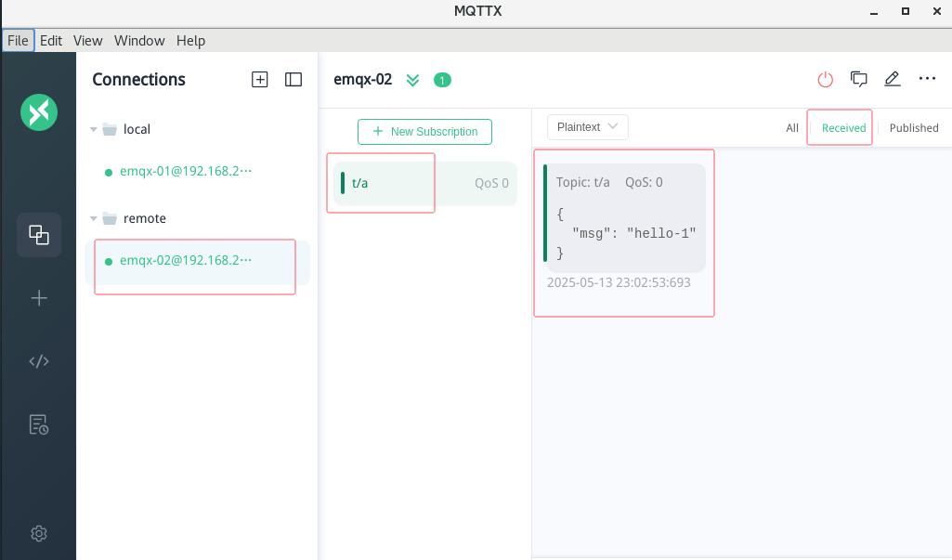
Task: Show Received messages filter
Action: click(x=843, y=128)
